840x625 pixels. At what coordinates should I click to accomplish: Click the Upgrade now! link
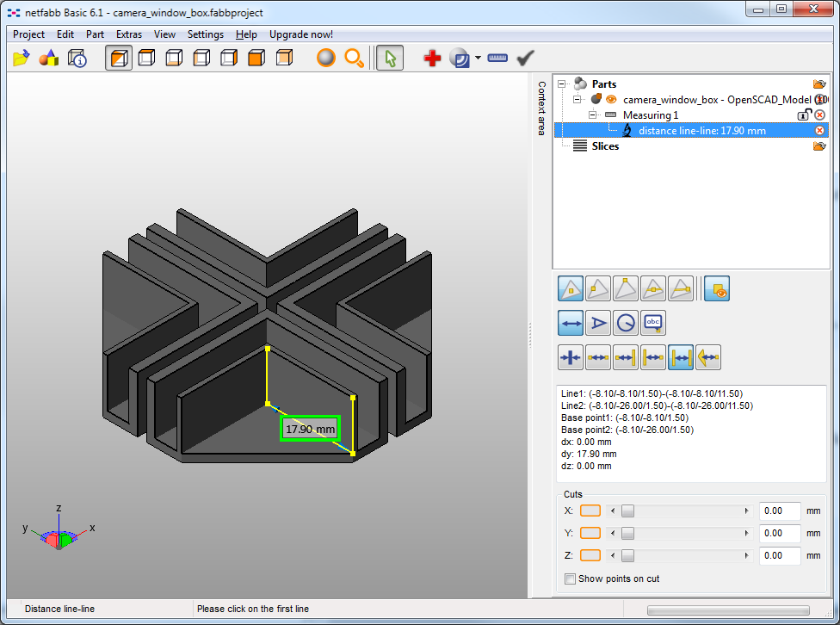click(301, 34)
